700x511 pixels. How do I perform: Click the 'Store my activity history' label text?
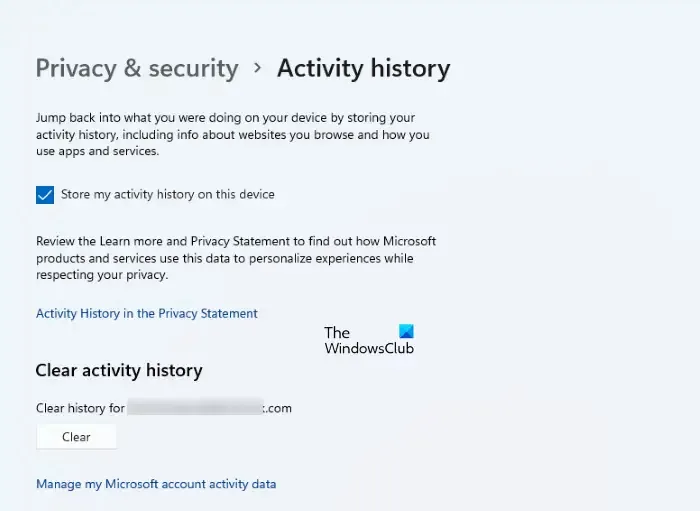coord(168,194)
